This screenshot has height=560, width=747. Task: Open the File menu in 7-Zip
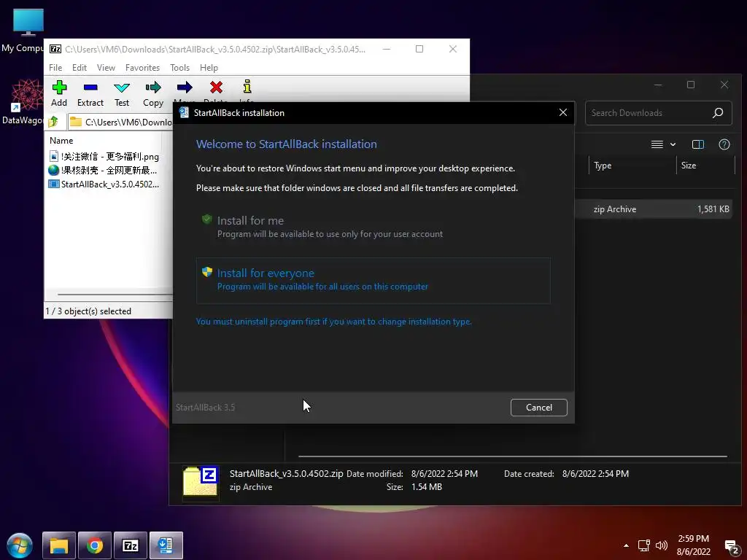pyautogui.click(x=55, y=68)
